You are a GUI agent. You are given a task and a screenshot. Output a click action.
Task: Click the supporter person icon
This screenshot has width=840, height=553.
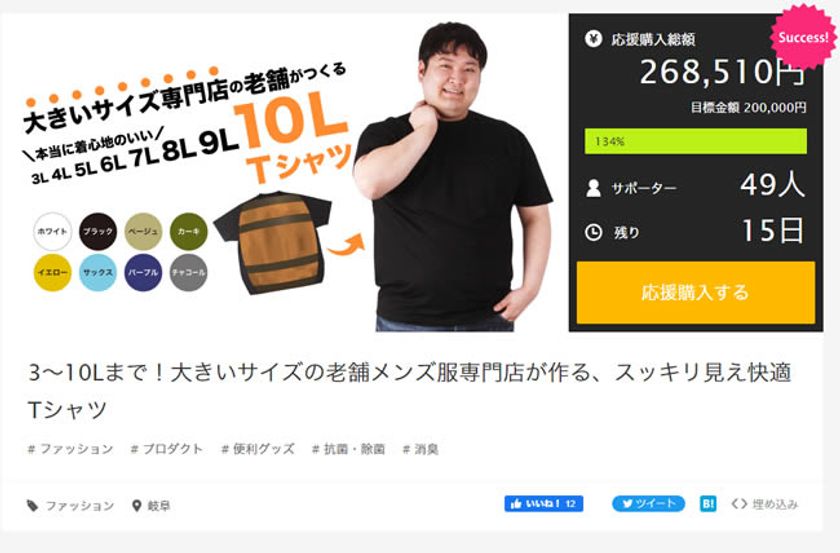point(594,188)
